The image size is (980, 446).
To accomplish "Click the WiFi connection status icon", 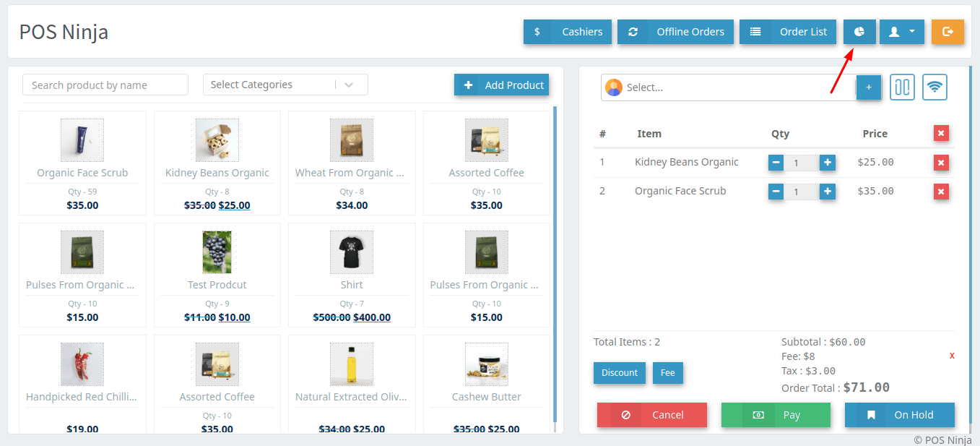I will [x=935, y=87].
